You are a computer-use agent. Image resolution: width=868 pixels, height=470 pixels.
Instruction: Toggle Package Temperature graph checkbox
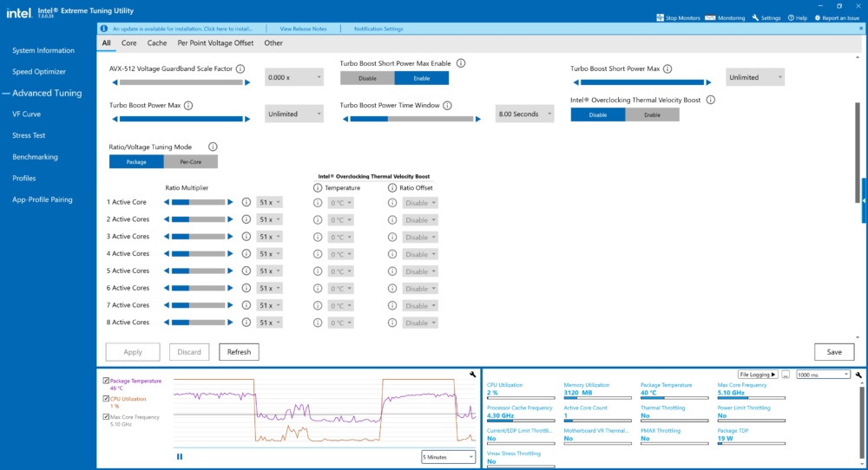[106, 381]
